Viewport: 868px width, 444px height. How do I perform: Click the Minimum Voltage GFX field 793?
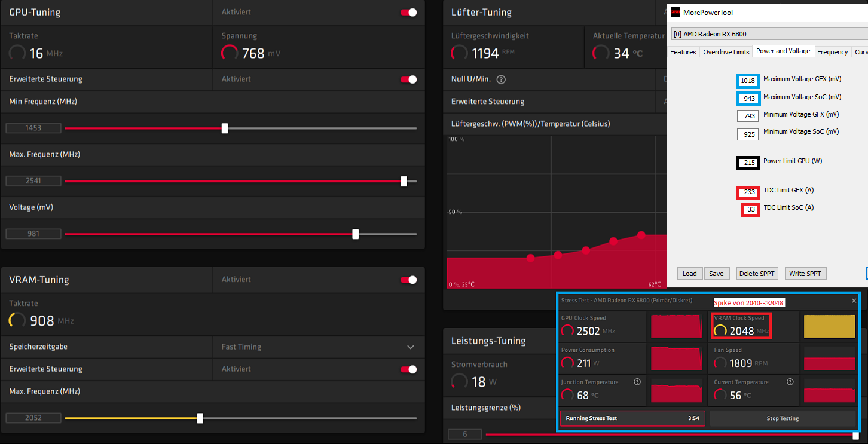(748, 116)
